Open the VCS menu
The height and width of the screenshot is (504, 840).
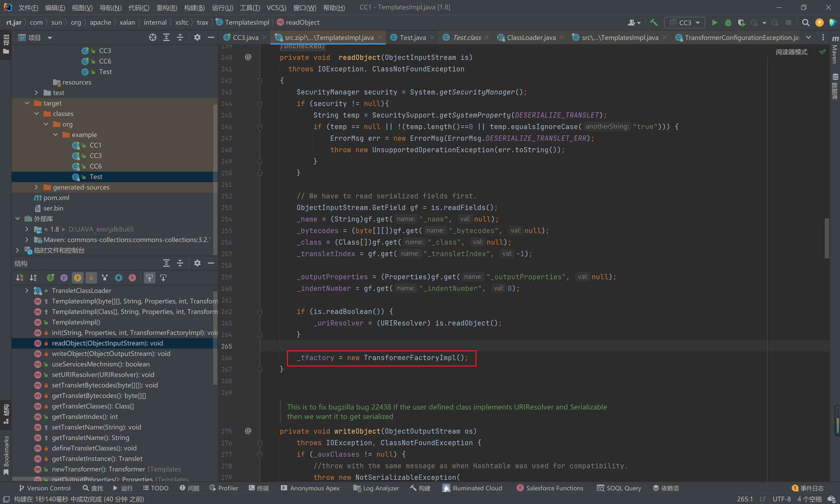click(x=276, y=7)
